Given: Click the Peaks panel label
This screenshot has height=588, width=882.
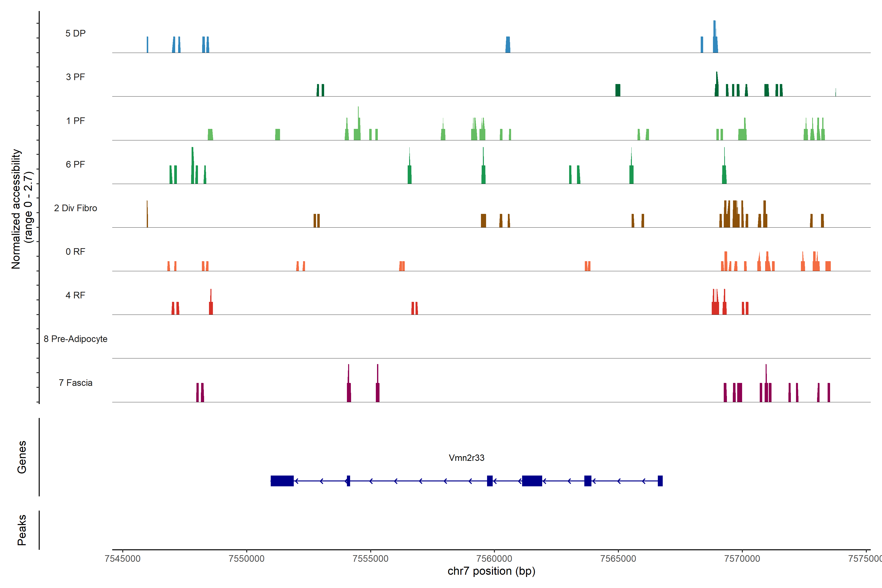Looking at the screenshot, I should (22, 529).
